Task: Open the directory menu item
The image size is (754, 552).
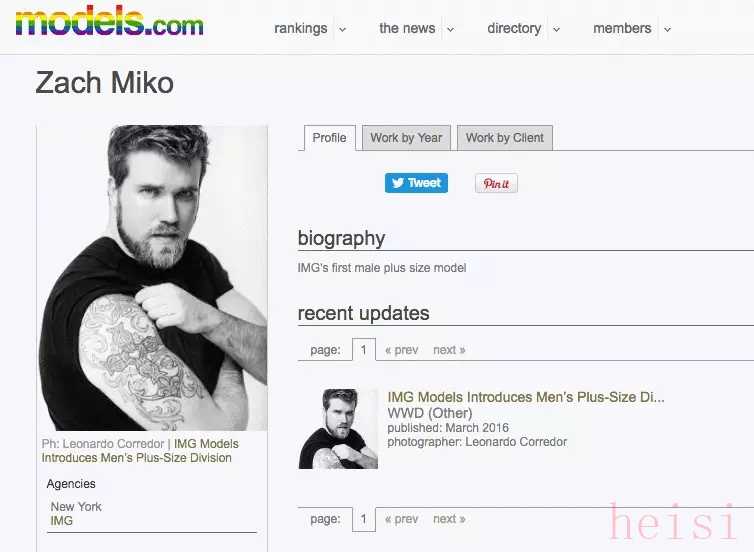Action: point(514,28)
